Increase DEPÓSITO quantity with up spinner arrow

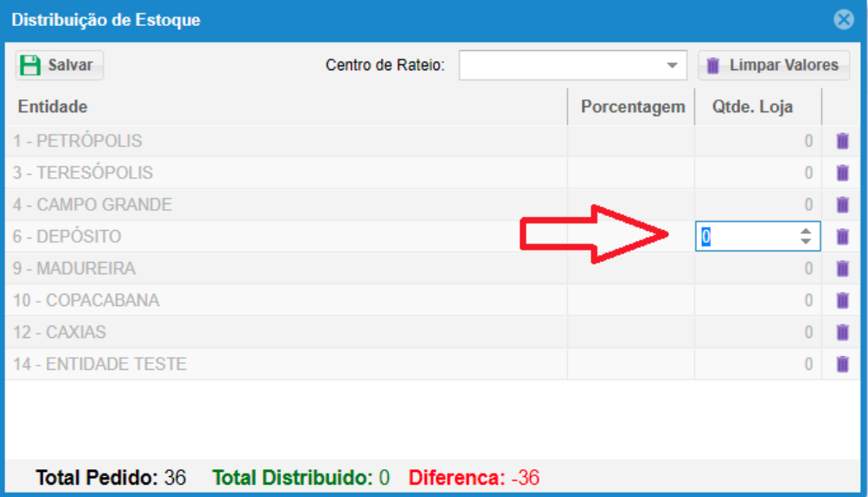(806, 231)
